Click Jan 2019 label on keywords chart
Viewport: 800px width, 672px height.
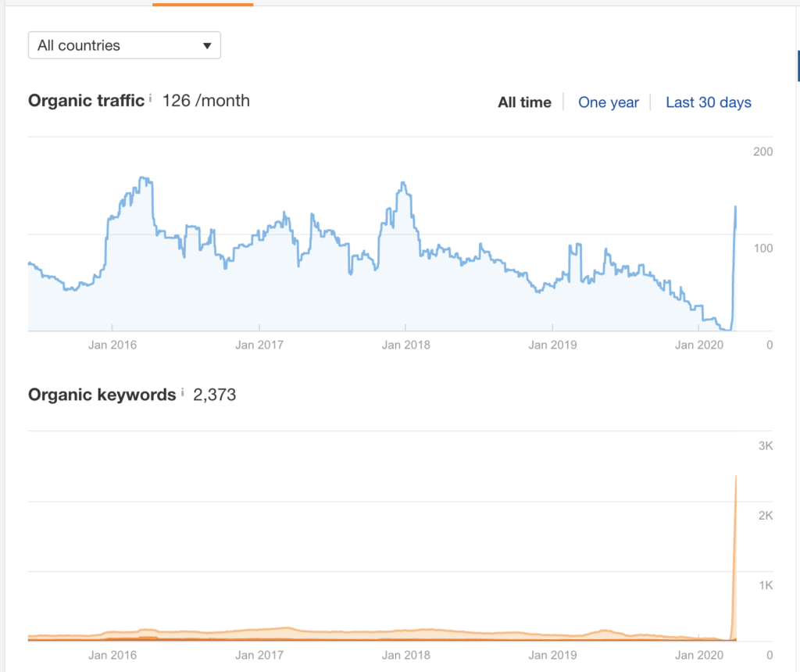[x=552, y=655]
